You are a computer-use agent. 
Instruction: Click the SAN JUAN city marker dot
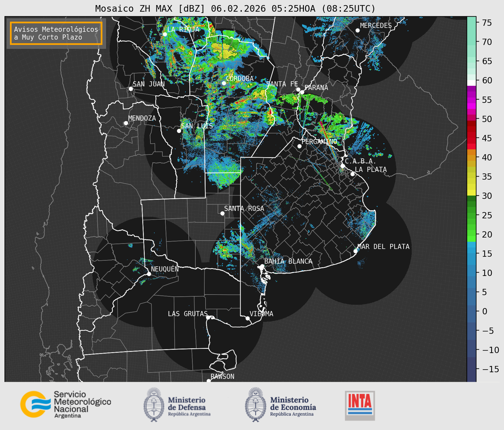(x=131, y=89)
